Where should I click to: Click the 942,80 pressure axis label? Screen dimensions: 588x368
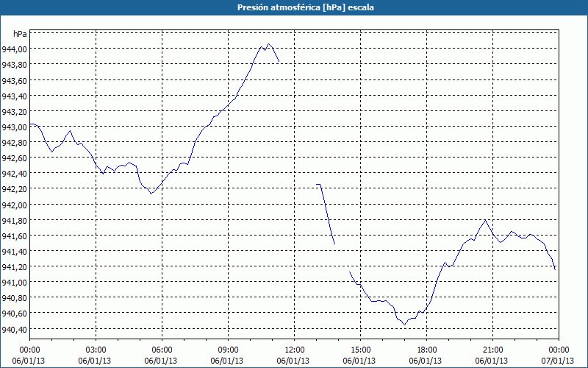[x=14, y=143]
